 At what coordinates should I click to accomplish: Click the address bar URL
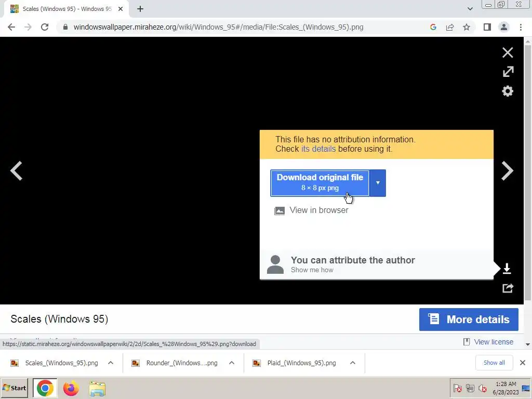[218, 27]
